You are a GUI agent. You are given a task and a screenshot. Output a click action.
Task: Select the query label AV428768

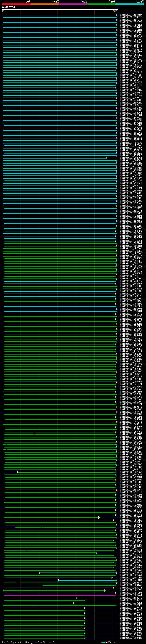[x=8, y=7]
